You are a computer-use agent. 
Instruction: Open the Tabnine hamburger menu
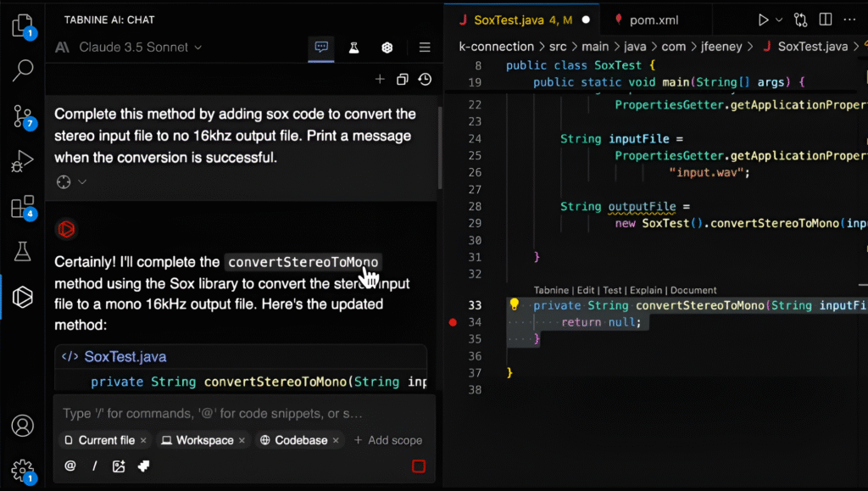pyautogui.click(x=425, y=47)
